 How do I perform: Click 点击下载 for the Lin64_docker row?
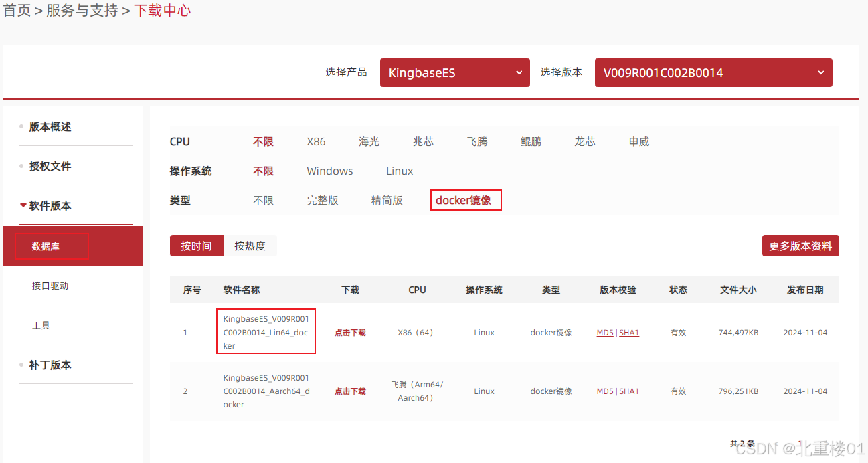[x=350, y=333]
